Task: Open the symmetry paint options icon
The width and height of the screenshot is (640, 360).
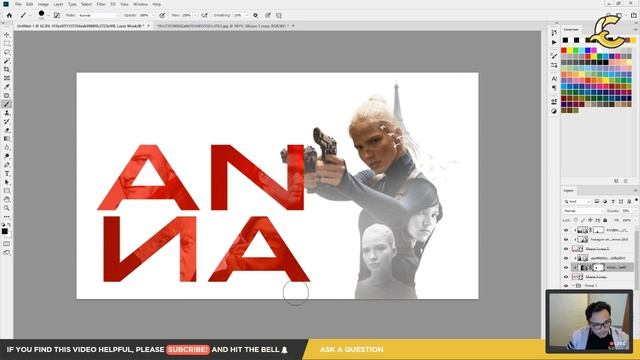Action: point(279,16)
